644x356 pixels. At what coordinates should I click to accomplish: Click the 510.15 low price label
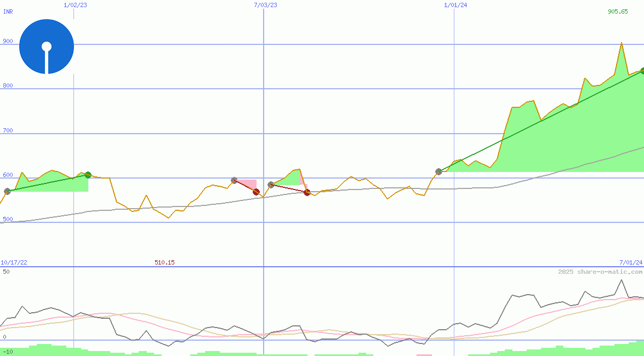click(164, 262)
